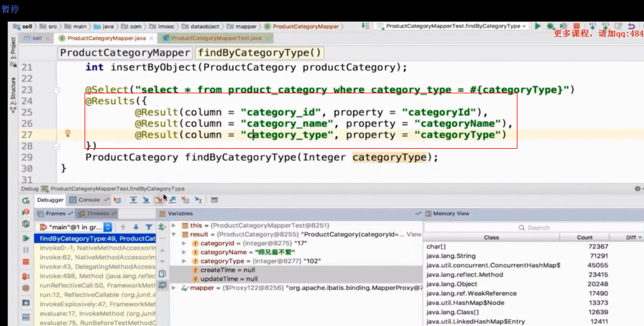Build project with the green arrow icon
The height and width of the screenshot is (326, 644).
365,26
